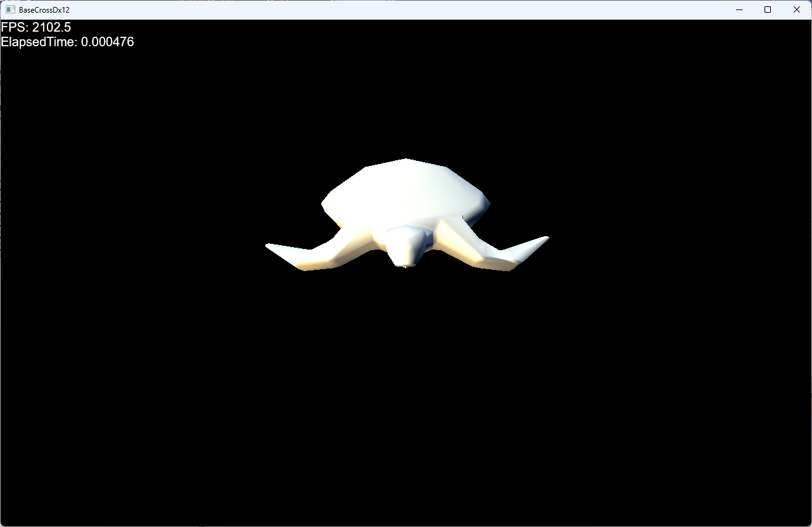Click the pointed tip of the right flipper
Image resolution: width=812 pixels, height=527 pixels.
pos(546,238)
